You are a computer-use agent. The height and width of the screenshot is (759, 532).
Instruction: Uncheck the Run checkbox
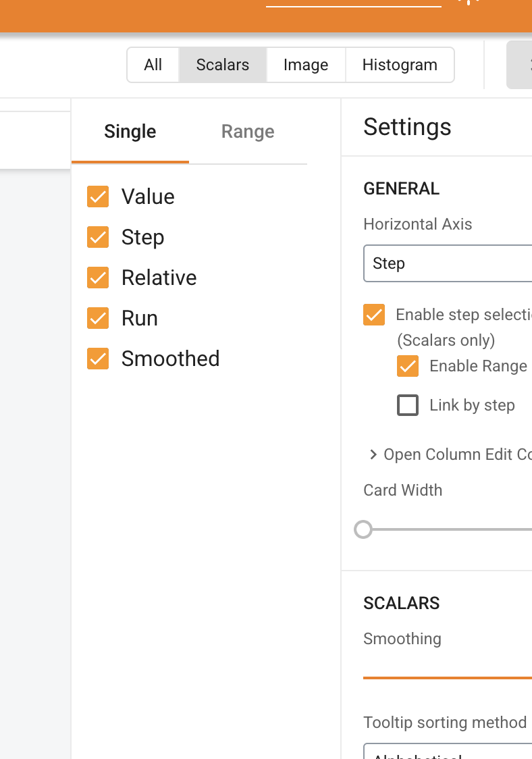98,318
